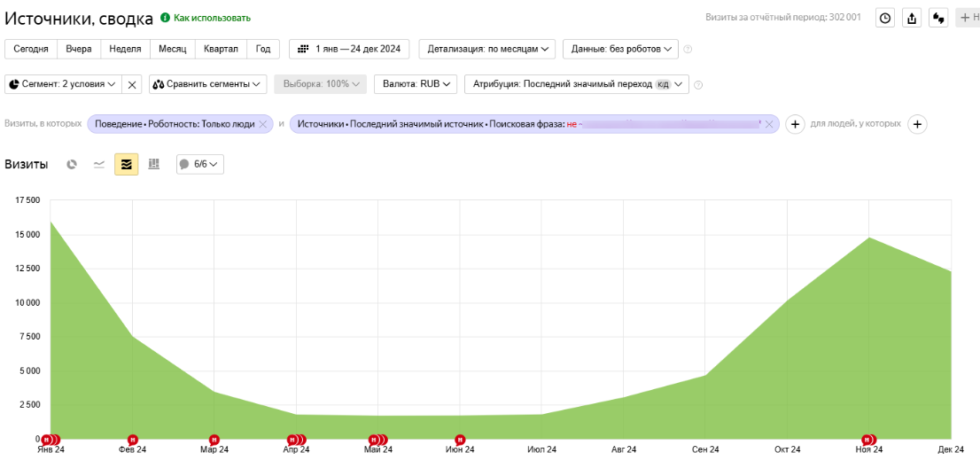This screenshot has width=980, height=476.
Task: Click the help icon next to Атрибуция
Action: [x=698, y=84]
